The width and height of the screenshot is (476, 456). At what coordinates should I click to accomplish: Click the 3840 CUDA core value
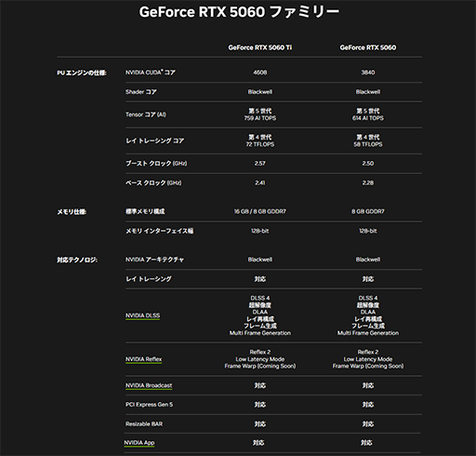tap(368, 73)
